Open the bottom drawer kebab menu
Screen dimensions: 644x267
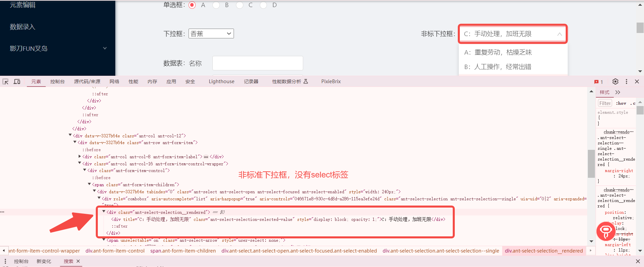(x=5, y=261)
